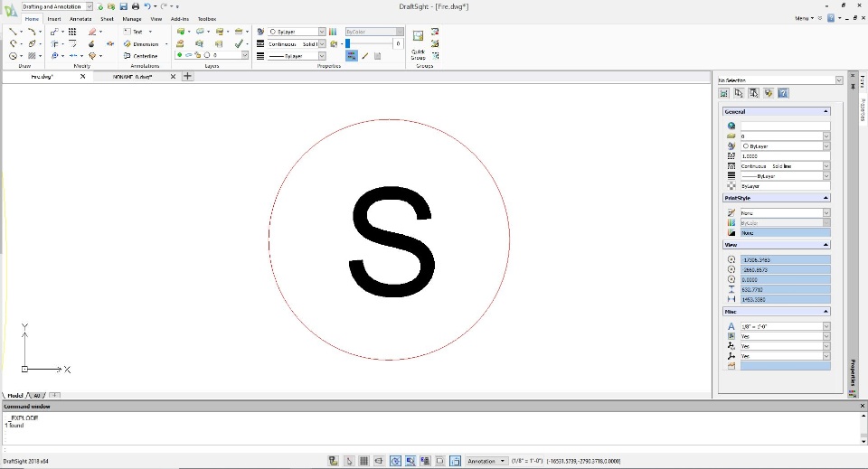868x469 pixels.
Task: Toggle Ortho mode in status bar
Action: click(x=380, y=461)
